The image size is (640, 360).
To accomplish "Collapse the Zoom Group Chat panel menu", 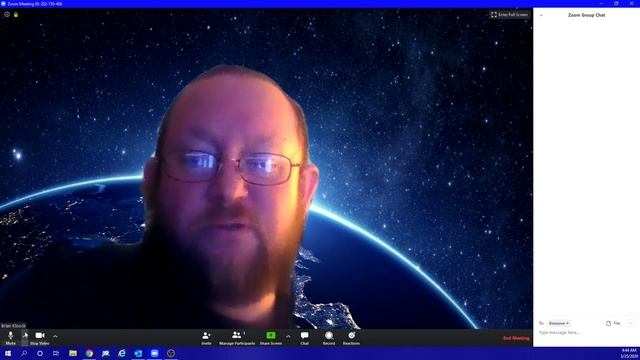I will pyautogui.click(x=541, y=15).
